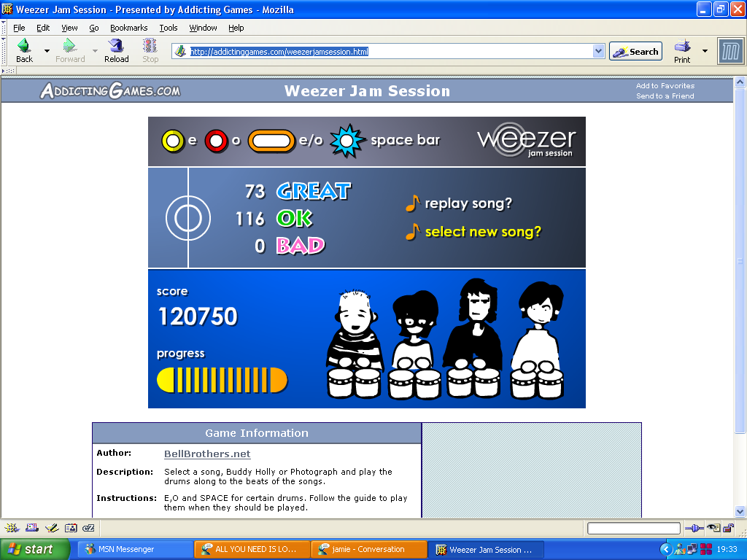Open the Back button dropdown arrow
Screen dimensions: 747x560
[47, 51]
